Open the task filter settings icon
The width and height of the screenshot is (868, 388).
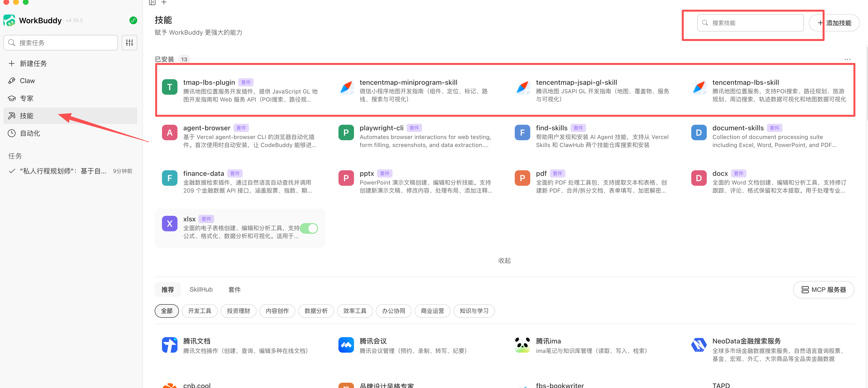tap(129, 43)
